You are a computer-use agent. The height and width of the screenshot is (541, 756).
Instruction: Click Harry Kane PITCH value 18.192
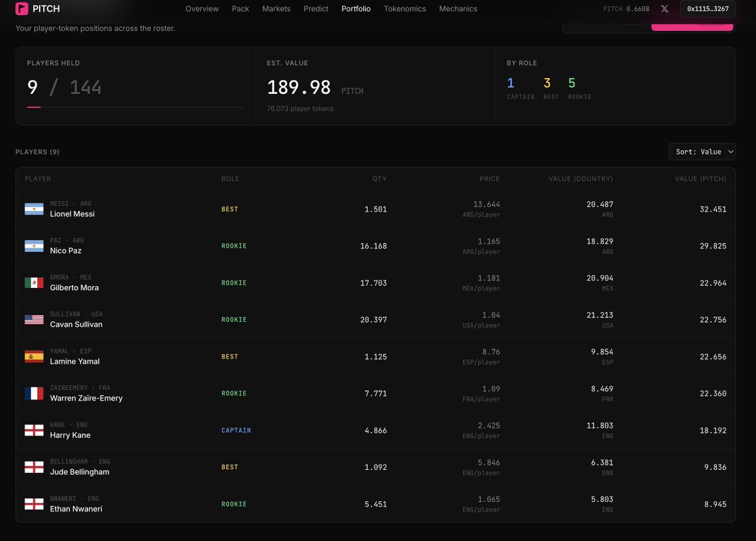pyautogui.click(x=713, y=431)
